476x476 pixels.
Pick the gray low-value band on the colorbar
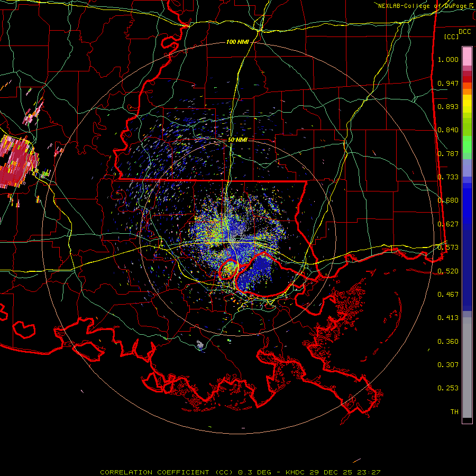(467, 368)
